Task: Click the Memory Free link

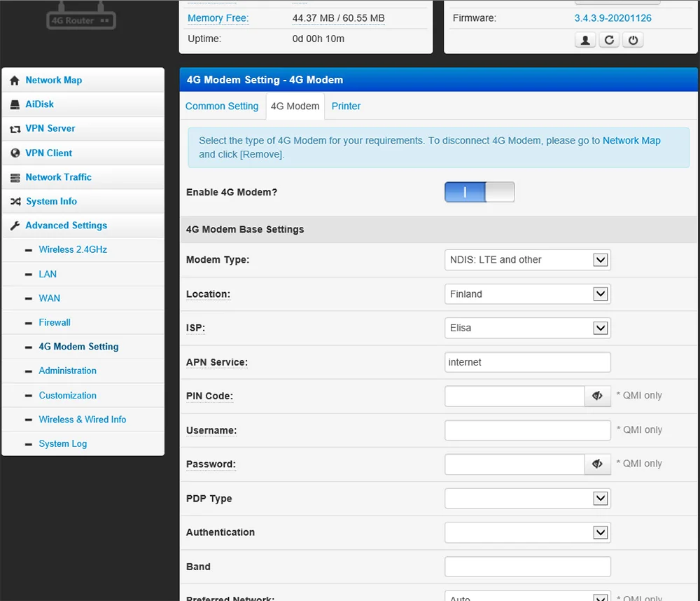Action: pos(218,18)
